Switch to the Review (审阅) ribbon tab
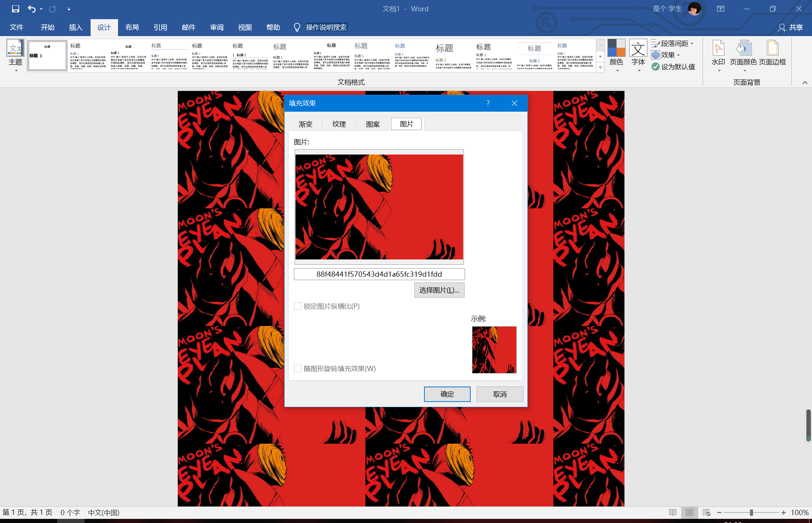Image resolution: width=812 pixels, height=523 pixels. click(217, 27)
